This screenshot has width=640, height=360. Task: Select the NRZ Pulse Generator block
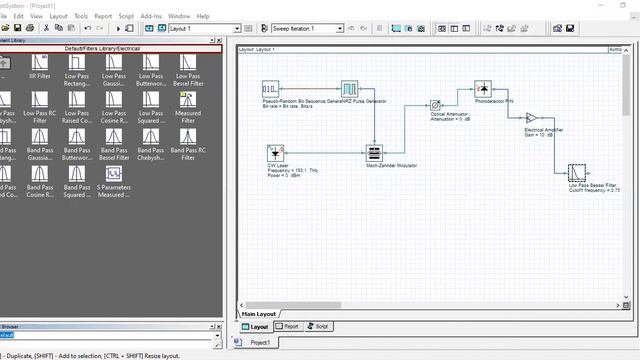pyautogui.click(x=349, y=89)
